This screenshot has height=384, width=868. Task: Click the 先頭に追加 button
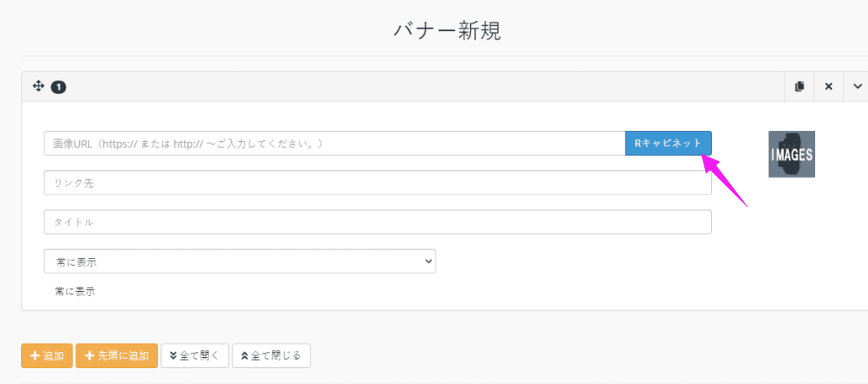tap(117, 355)
